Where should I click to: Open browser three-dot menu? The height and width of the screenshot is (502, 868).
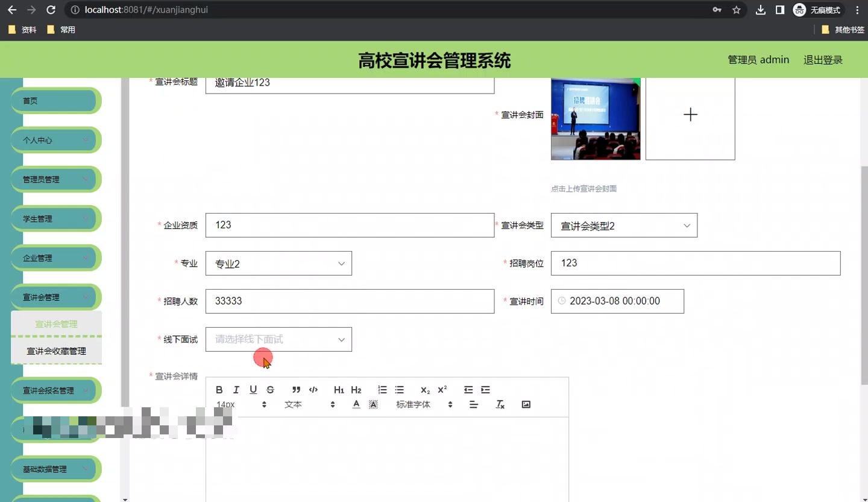[857, 10]
